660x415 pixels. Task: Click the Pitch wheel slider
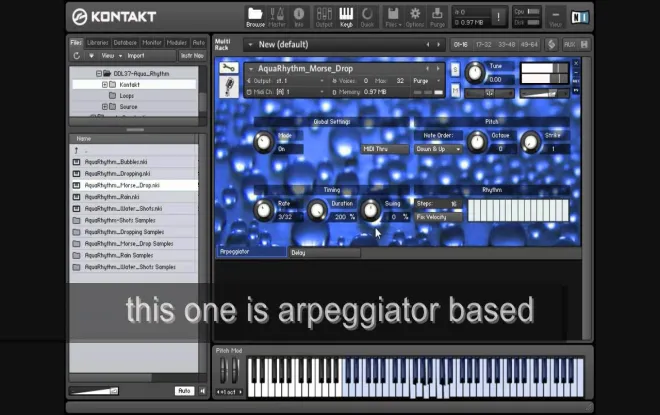tap(223, 370)
